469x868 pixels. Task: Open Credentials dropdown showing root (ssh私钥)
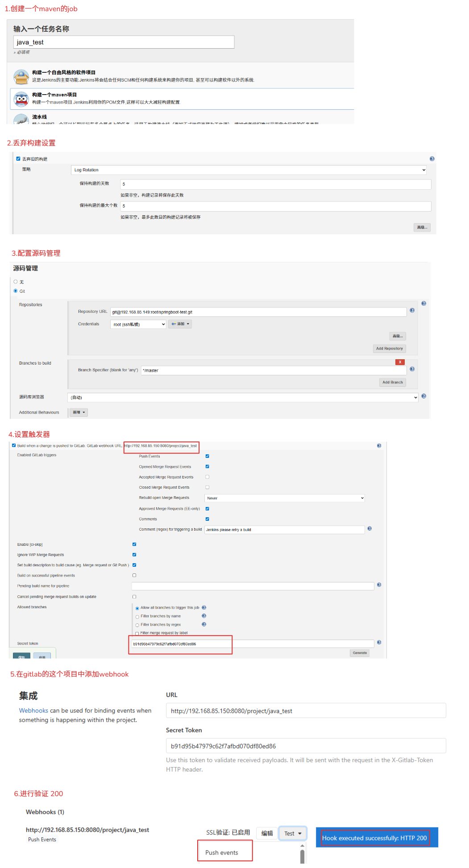(x=138, y=324)
